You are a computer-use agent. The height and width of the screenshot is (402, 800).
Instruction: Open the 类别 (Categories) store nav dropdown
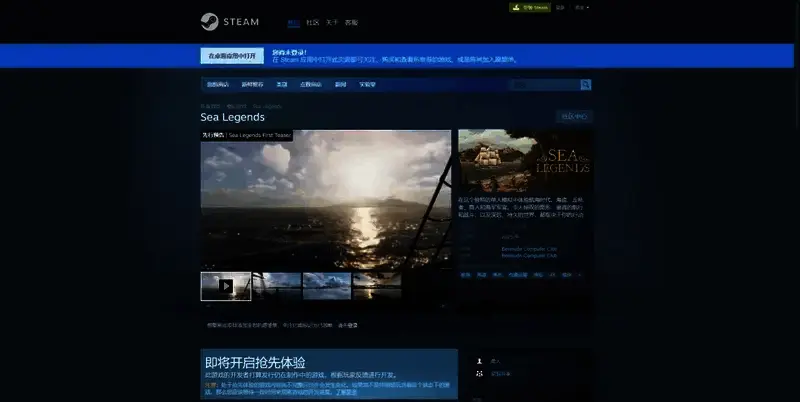282,85
